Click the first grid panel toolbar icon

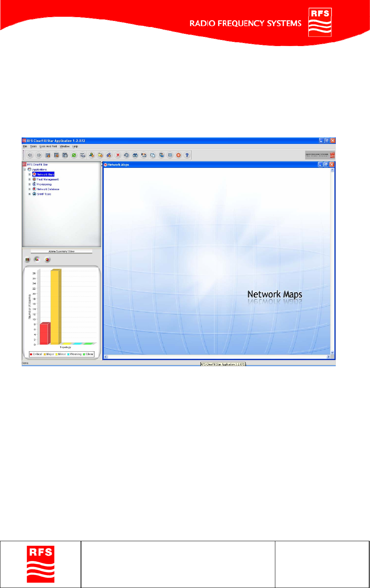[x=48, y=155]
